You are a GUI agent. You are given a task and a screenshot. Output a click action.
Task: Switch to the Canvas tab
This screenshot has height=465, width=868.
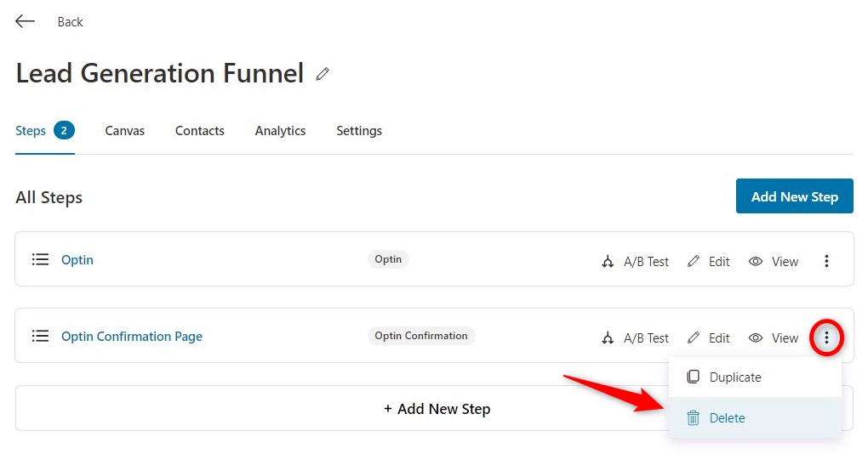coord(124,131)
